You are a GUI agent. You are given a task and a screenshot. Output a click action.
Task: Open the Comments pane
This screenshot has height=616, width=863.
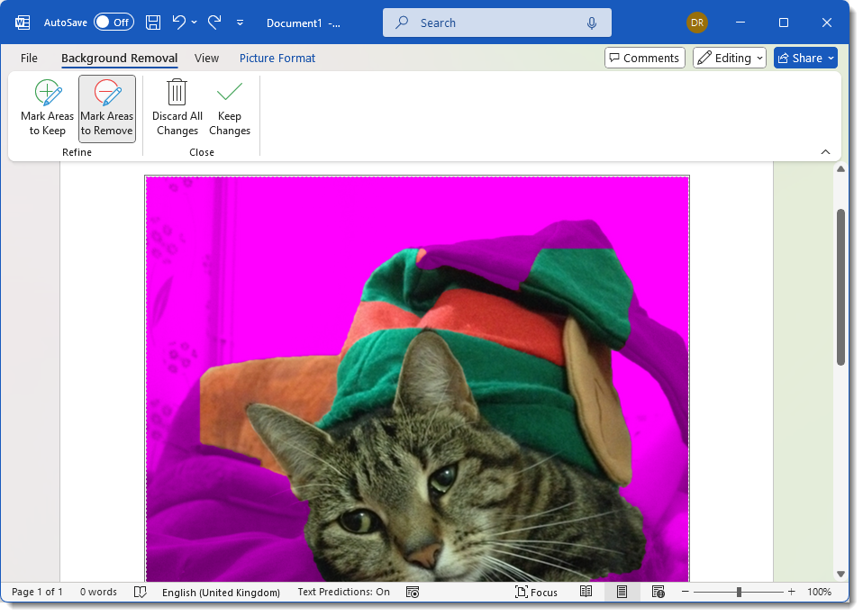click(x=644, y=58)
